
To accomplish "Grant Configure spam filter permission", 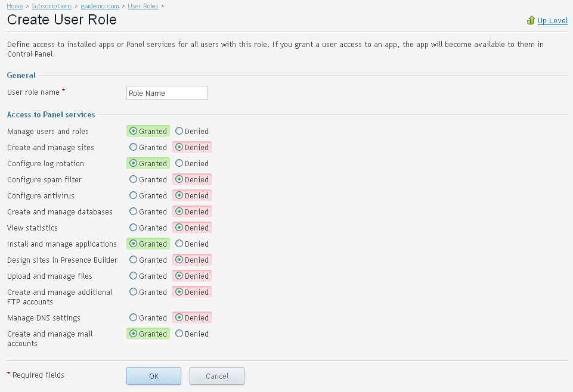I will [134, 179].
